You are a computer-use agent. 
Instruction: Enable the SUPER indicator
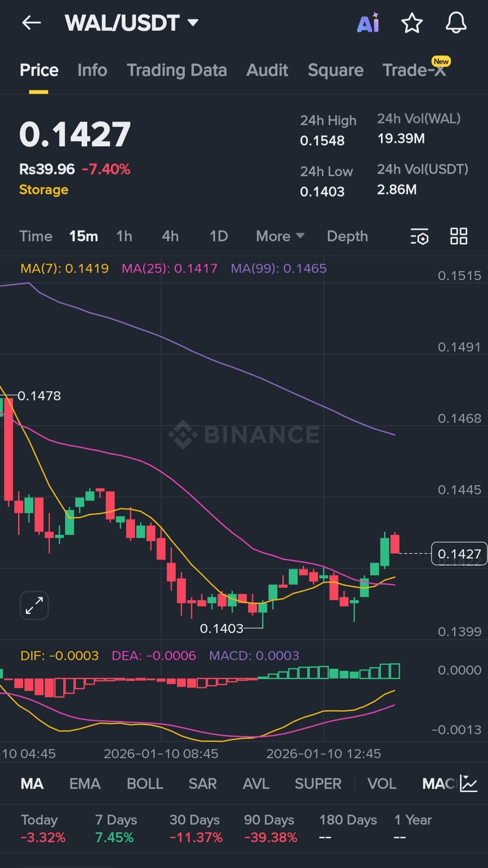[318, 784]
